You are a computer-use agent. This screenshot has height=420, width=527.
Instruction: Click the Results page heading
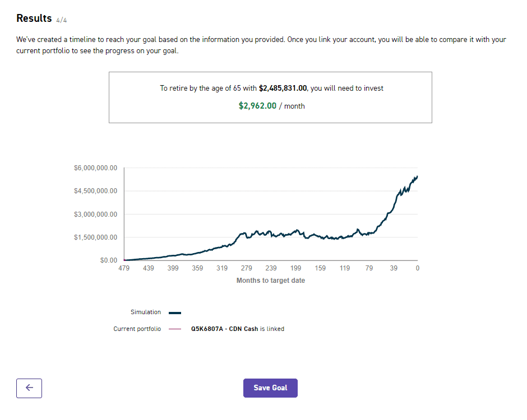(x=34, y=18)
